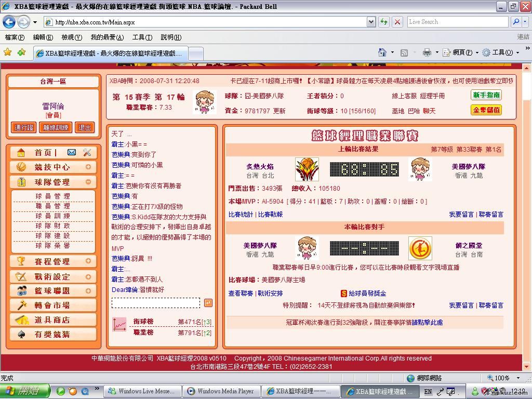Expand the 戰術設定 menu section
The image size is (532, 399).
click(88, 276)
